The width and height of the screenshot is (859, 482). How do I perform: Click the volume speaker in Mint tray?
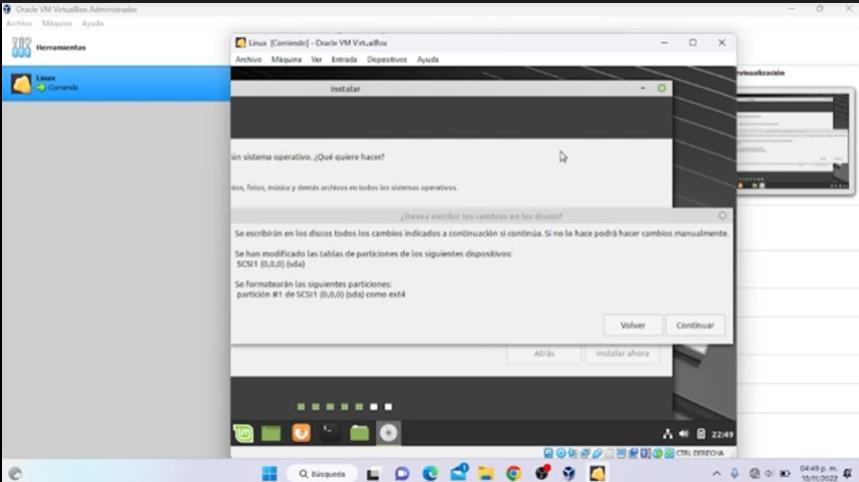tap(684, 434)
